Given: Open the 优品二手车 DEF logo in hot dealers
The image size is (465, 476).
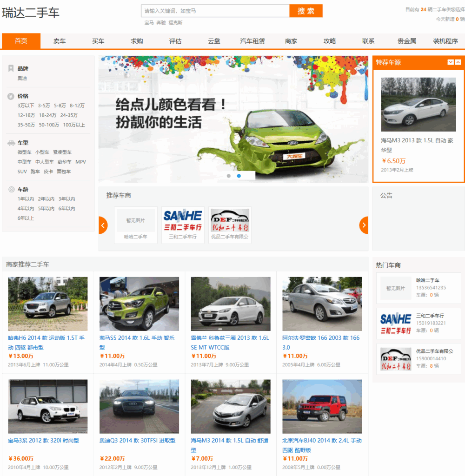Looking at the screenshot, I should point(396,359).
